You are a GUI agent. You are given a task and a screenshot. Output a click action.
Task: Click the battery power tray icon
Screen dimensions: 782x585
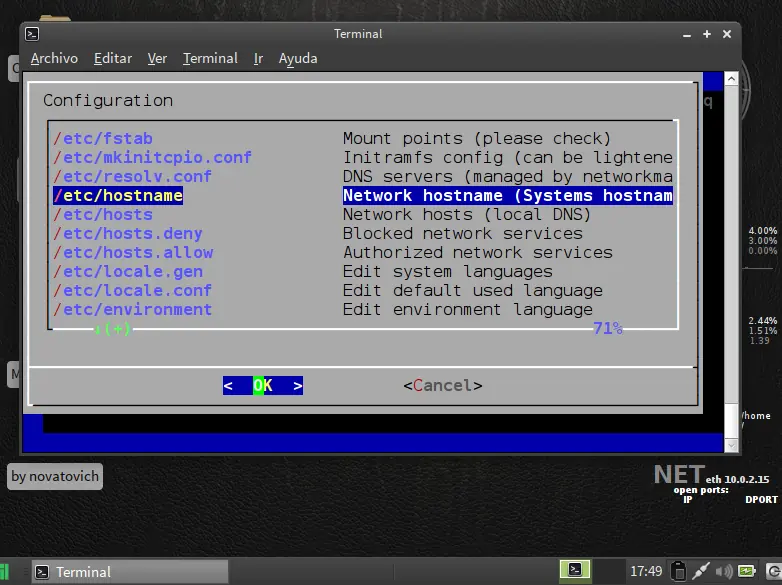click(747, 571)
